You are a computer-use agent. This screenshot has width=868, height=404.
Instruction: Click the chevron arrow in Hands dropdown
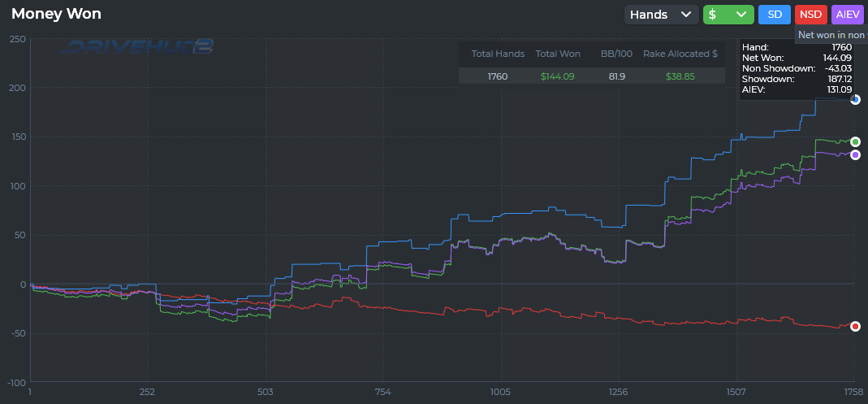pos(686,15)
